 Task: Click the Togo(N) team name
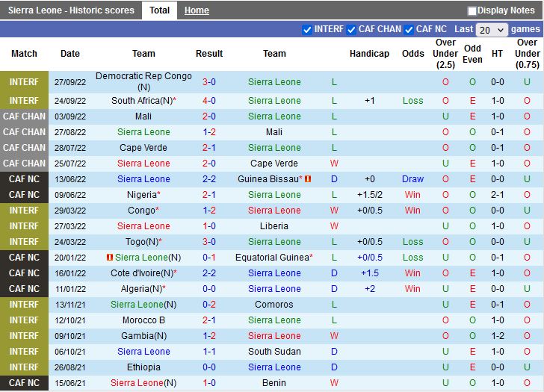(x=142, y=242)
